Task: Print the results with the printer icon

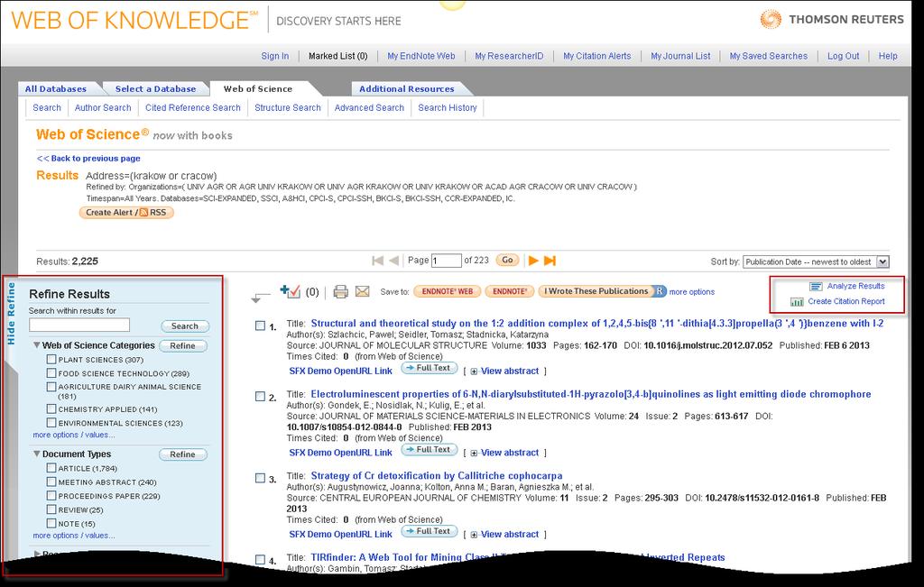Action: pyautogui.click(x=340, y=291)
